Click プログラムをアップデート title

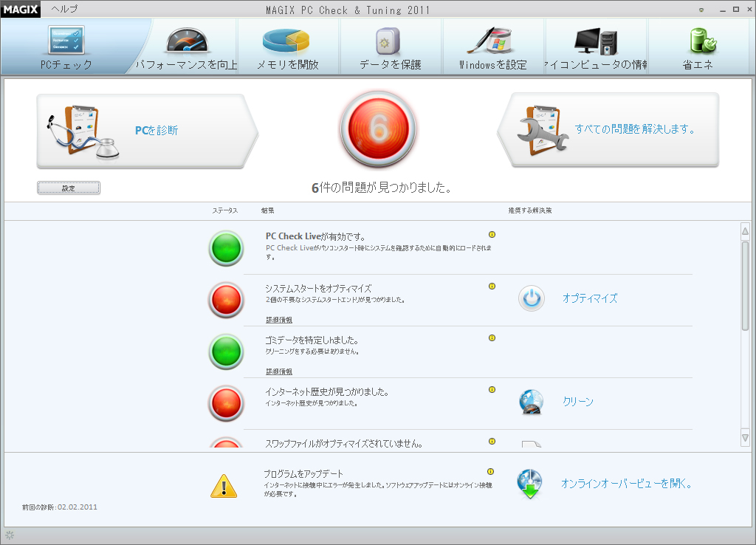coord(303,473)
